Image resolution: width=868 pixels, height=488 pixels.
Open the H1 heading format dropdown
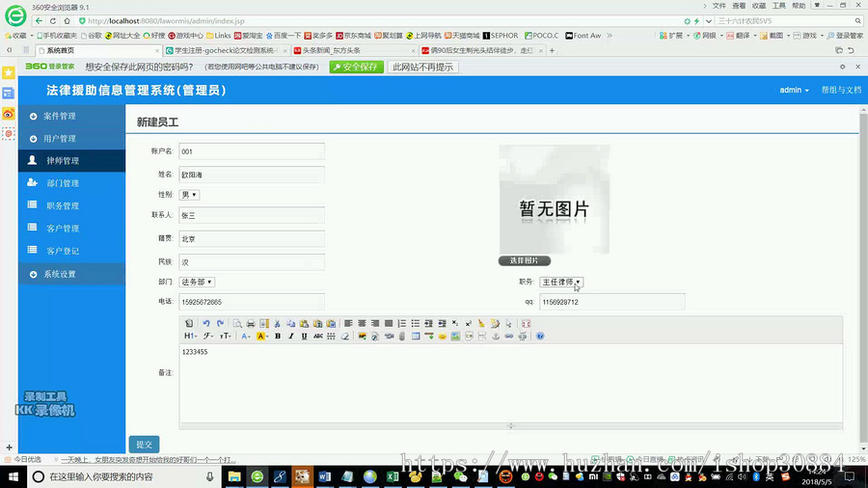point(190,336)
